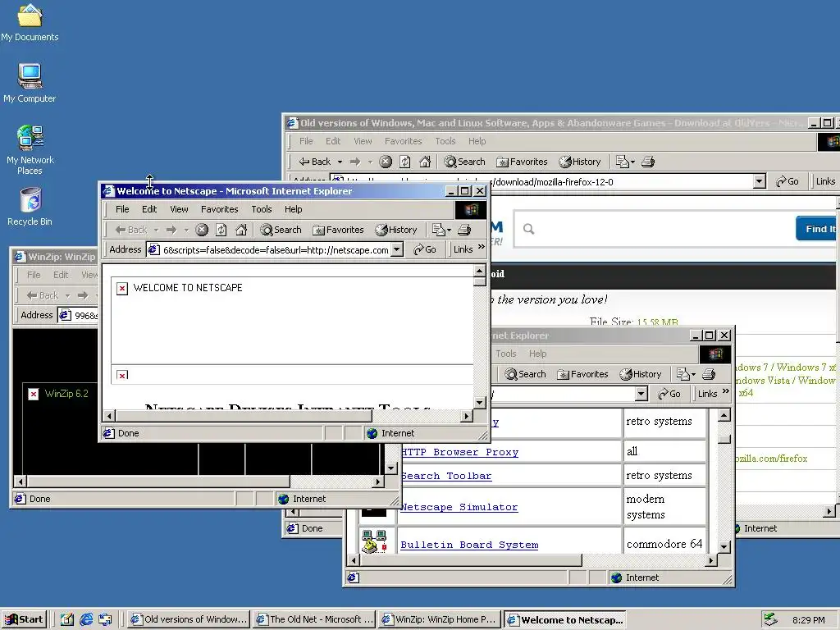
Task: Open Favorites in Welcome to Netscape toolbar
Action: pos(338,230)
